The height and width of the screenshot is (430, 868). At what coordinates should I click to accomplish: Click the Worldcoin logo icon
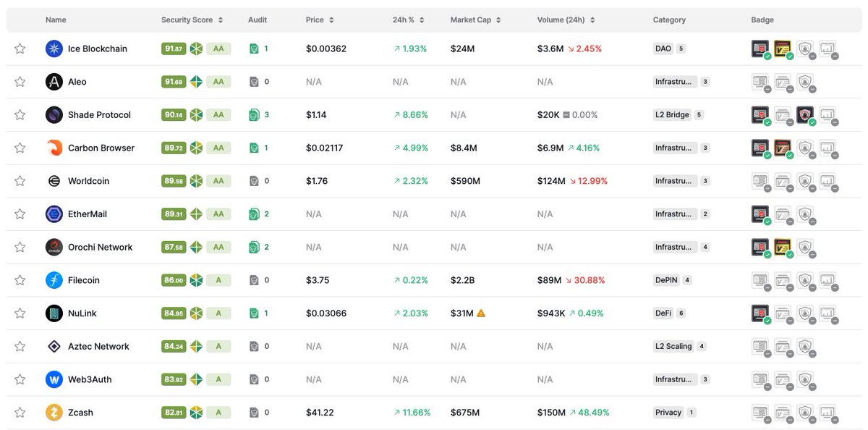pos(54,181)
